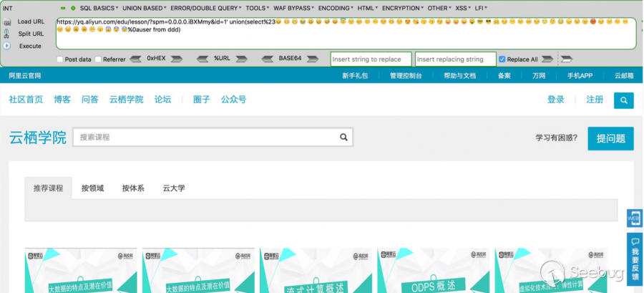Click the right arrow after BASE64

(x=313, y=59)
